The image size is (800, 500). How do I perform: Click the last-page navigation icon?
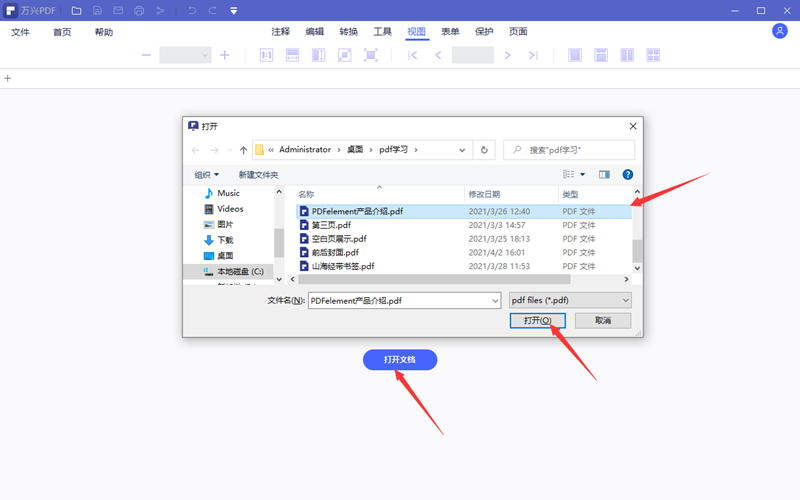coord(533,55)
